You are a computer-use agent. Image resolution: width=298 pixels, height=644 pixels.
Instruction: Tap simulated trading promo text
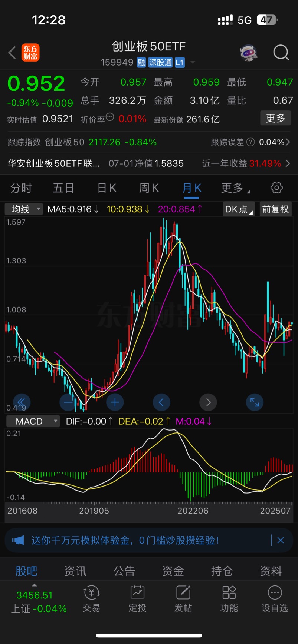125,540
